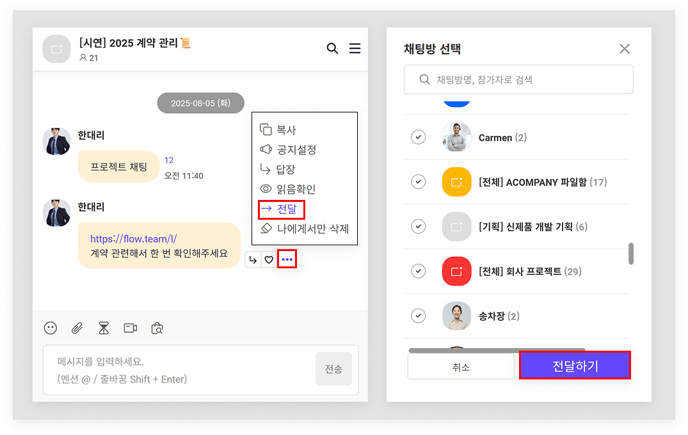Viewport: 688px width, 435px height.
Task: Check the [전체] ACOMPANY 파일함 checkbox
Action: pos(418,182)
